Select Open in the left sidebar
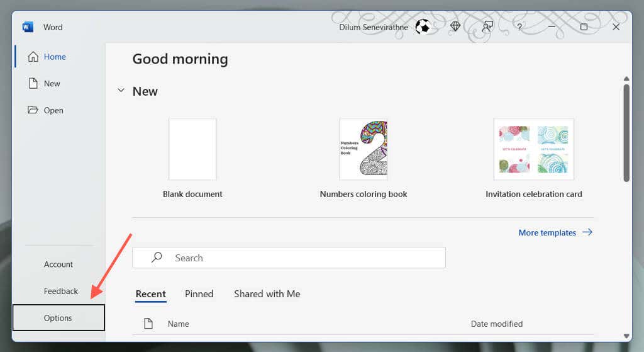This screenshot has height=352, width=644. coord(53,110)
